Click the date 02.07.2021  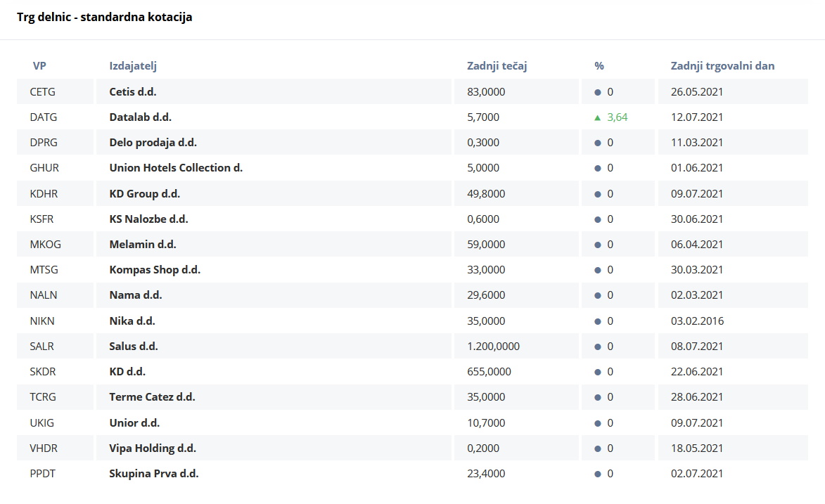pos(696,474)
